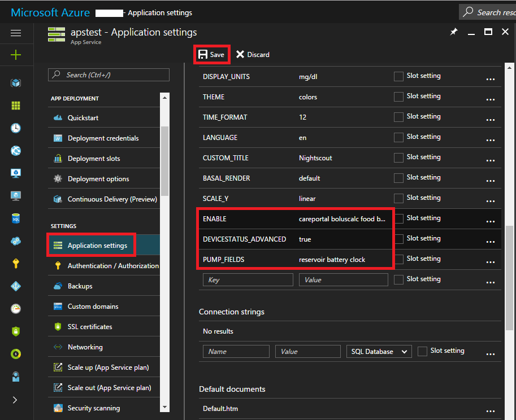Viewport: 516px width, 420px height.
Task: Open the green circle Cost sidebar icon
Action: [16, 354]
